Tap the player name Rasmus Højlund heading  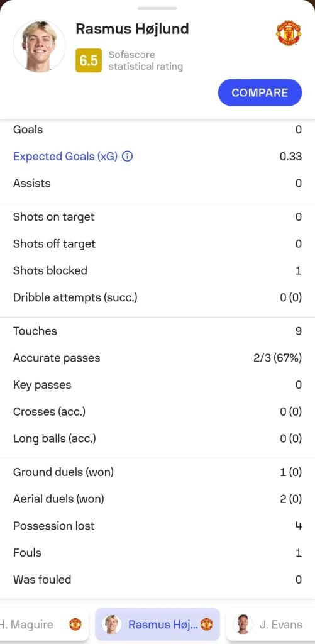(132, 29)
